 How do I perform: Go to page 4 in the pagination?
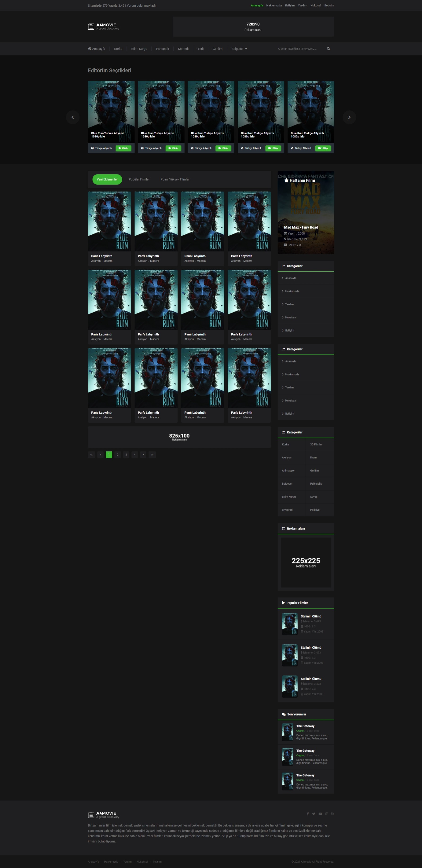coord(135,455)
